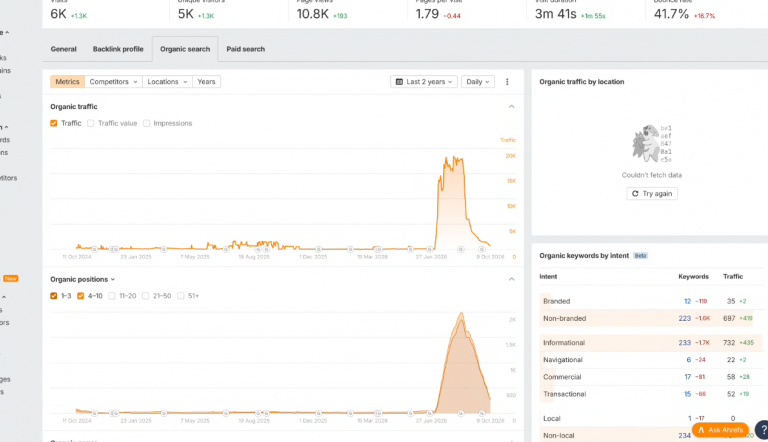Open the Ask Ahrefs assistant
The height and width of the screenshot is (442, 768).
[720, 430]
